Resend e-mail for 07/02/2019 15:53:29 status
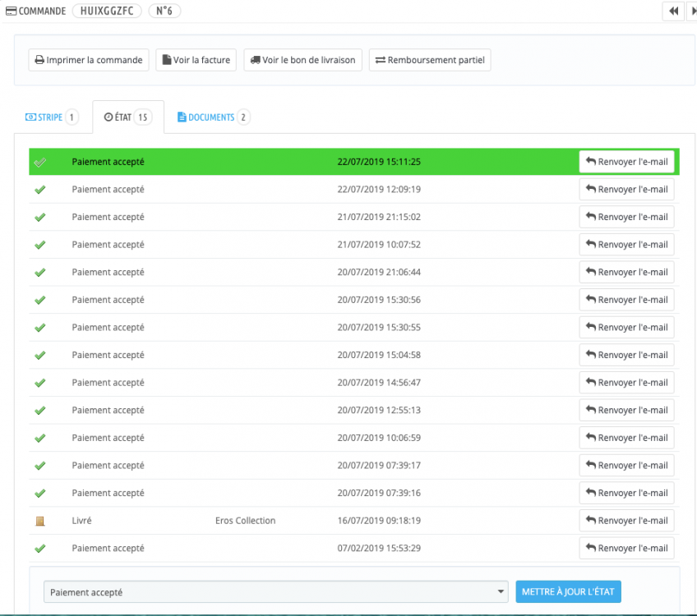This screenshot has width=697, height=616. 627,548
